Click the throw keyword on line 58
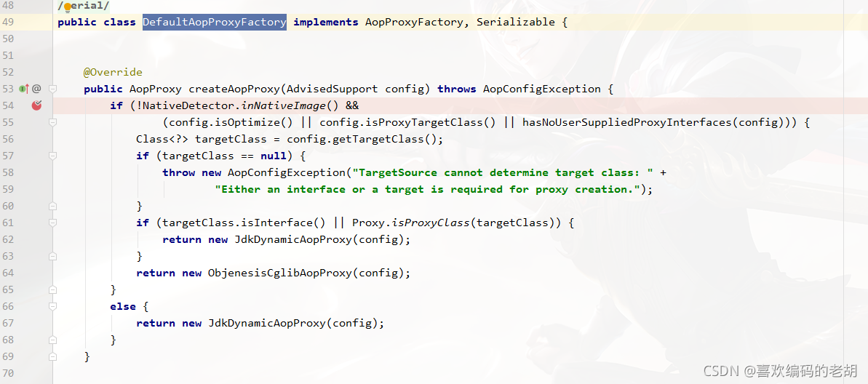This screenshot has height=384, width=868. click(x=179, y=172)
